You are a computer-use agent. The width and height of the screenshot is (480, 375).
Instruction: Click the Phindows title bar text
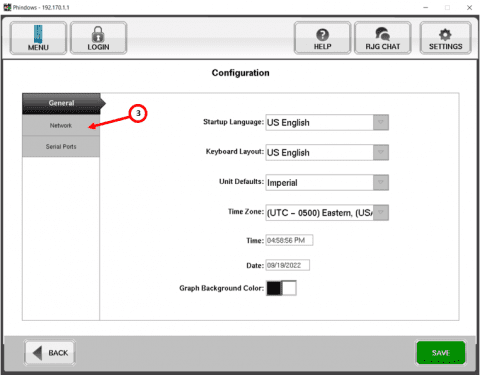pyautogui.click(x=41, y=7)
